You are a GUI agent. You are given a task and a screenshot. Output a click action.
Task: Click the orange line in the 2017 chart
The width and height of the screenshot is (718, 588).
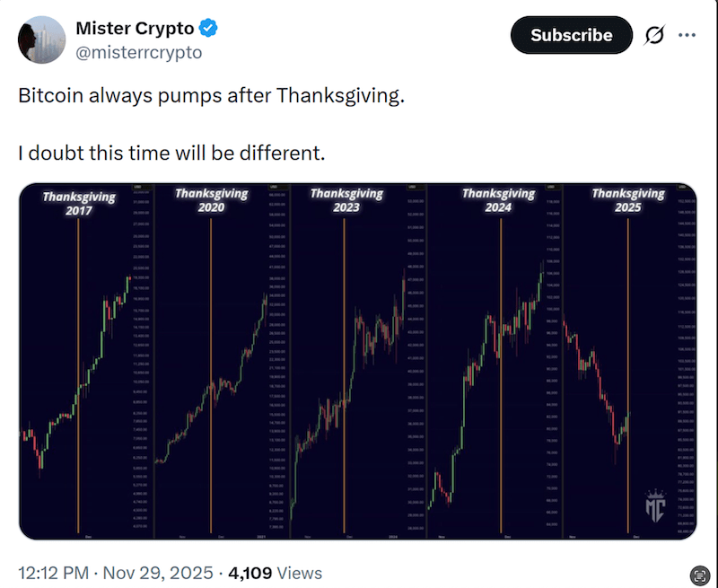point(78,377)
